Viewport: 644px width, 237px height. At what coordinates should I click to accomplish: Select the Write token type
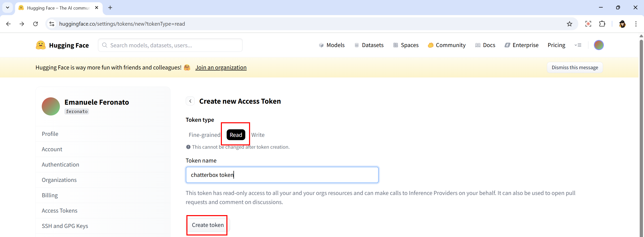coord(258,135)
